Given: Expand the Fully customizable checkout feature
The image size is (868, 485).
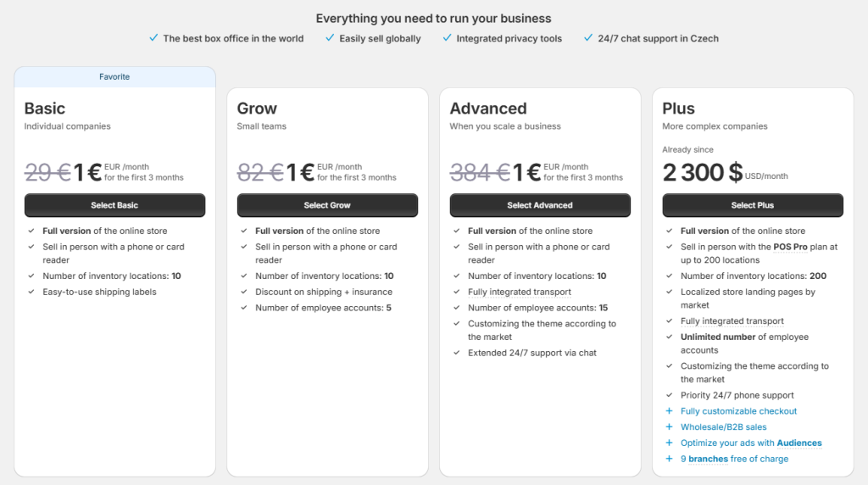Looking at the screenshot, I should [x=738, y=411].
